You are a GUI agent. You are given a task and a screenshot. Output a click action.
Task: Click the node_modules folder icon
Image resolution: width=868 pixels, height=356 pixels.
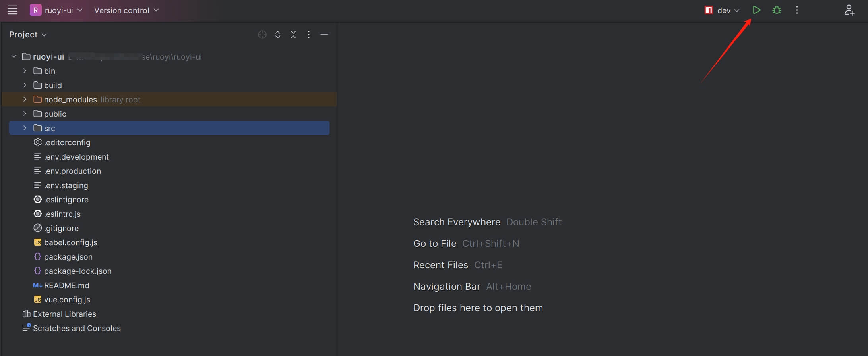point(37,99)
